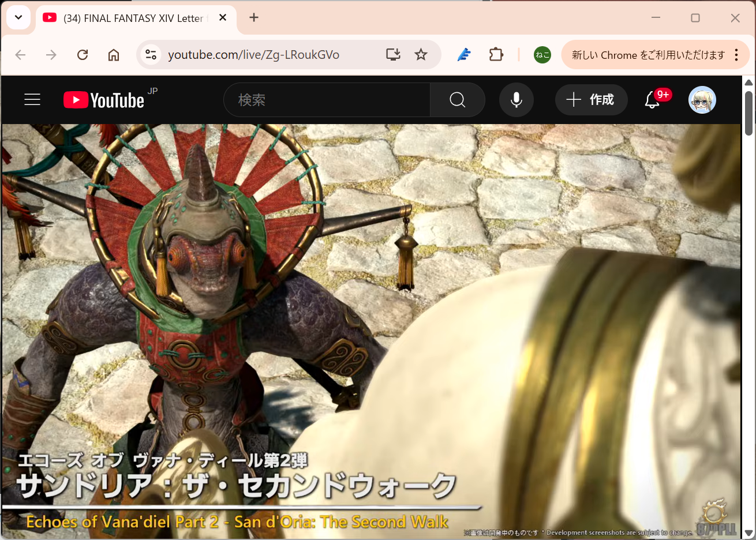Click the page vertical scrollbar thumb
Viewport: 756px width, 540px height.
click(x=748, y=112)
